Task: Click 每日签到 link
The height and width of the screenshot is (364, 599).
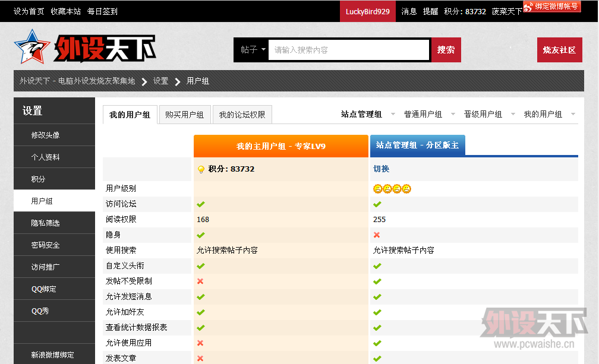Action: pyautogui.click(x=102, y=11)
